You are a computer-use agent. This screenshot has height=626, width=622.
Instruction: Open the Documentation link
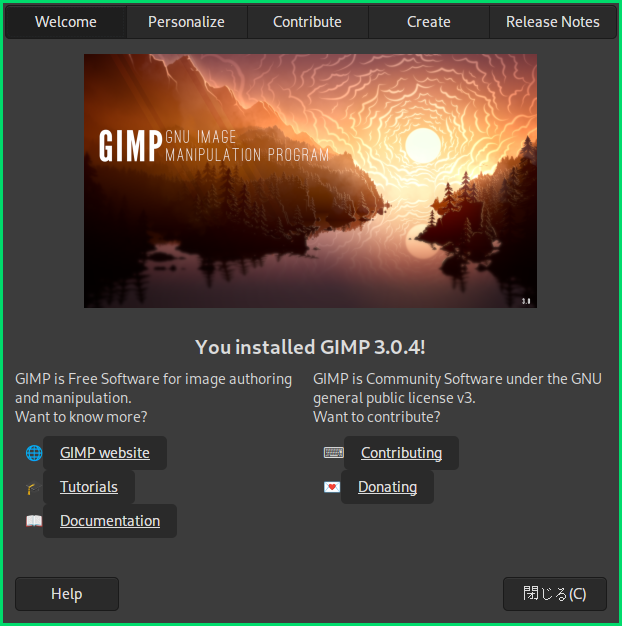(x=110, y=521)
